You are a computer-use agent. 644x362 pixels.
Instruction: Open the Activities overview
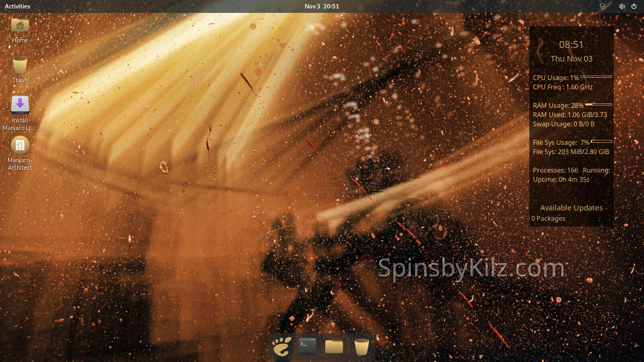point(17,6)
